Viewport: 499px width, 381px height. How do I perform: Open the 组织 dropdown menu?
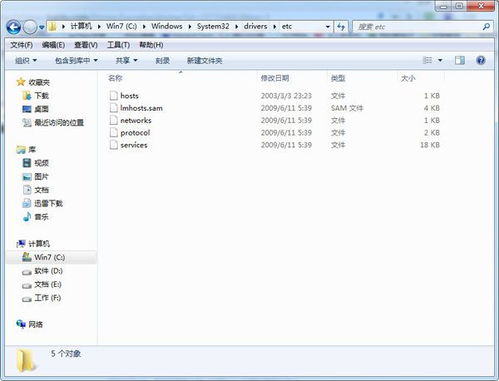[x=26, y=60]
